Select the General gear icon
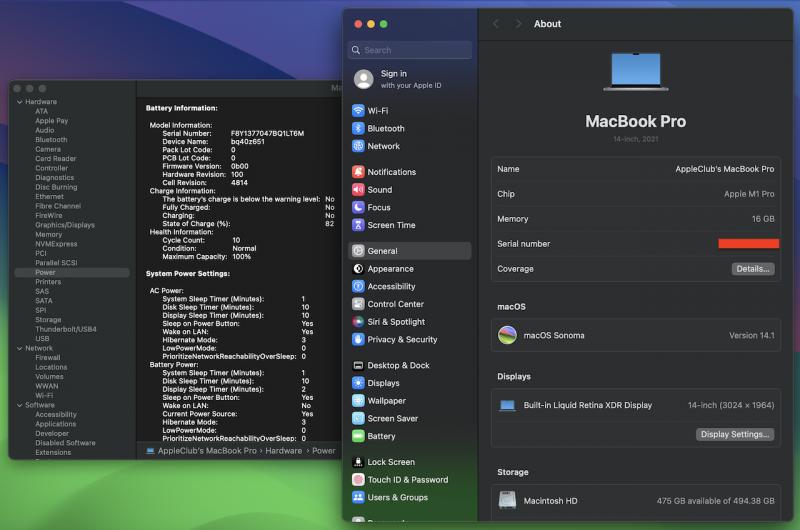Viewport: 800px width, 530px height. coord(358,251)
